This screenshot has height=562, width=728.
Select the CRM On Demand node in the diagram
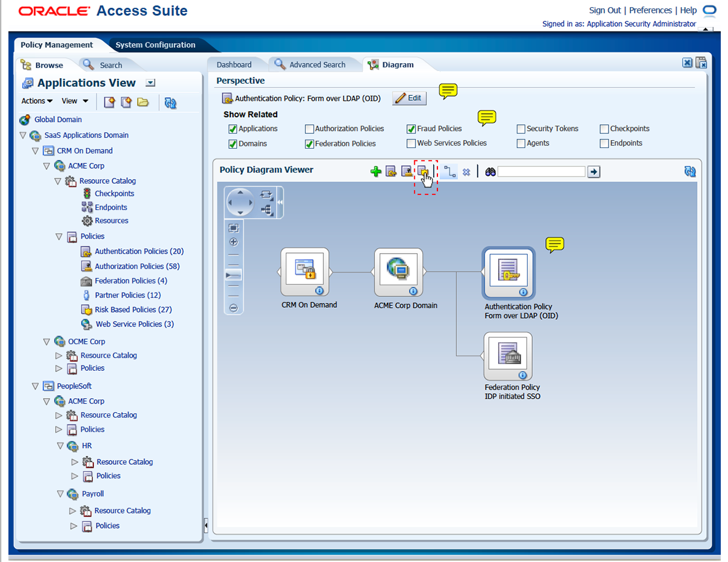[305, 272]
